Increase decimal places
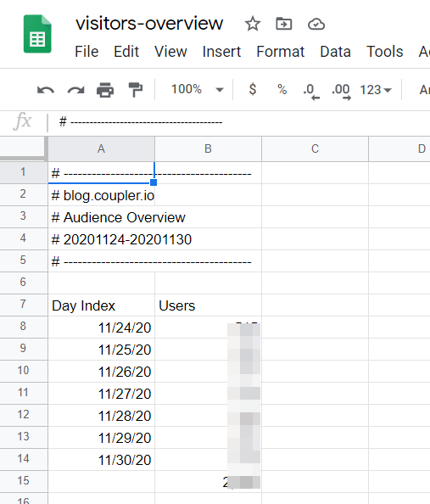The image size is (430, 504). [x=341, y=92]
